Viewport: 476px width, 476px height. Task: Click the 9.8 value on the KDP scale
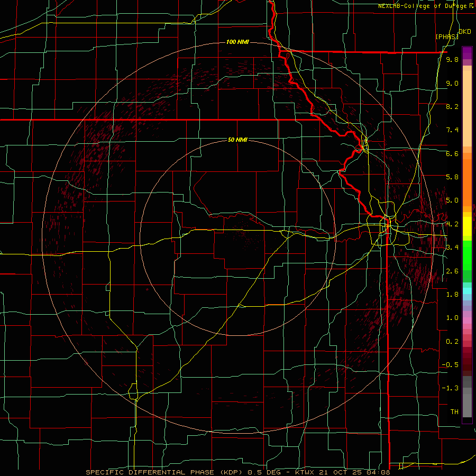(452, 60)
